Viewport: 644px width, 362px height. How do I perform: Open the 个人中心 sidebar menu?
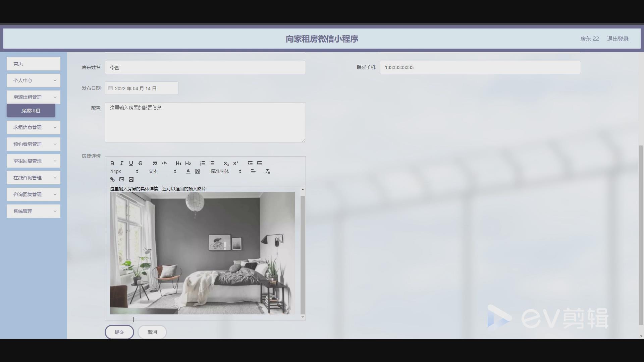(33, 80)
